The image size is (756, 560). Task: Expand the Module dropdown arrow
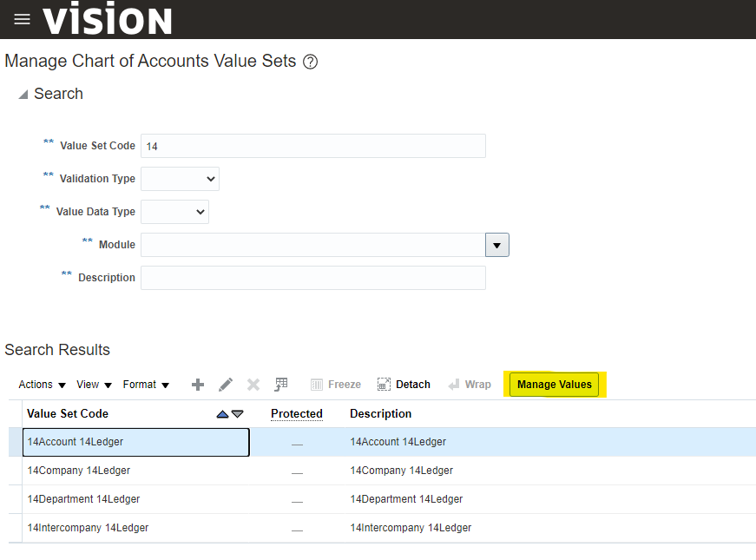tap(496, 245)
